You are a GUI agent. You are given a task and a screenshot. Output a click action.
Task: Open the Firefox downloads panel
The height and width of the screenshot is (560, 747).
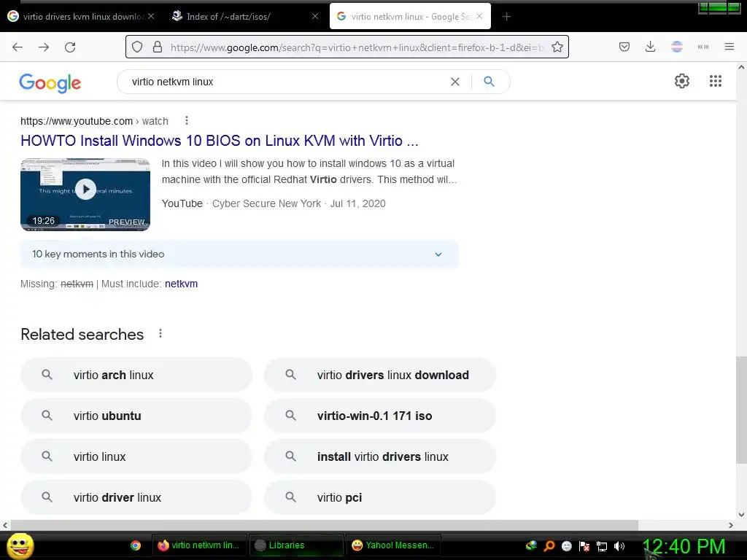[650, 47]
